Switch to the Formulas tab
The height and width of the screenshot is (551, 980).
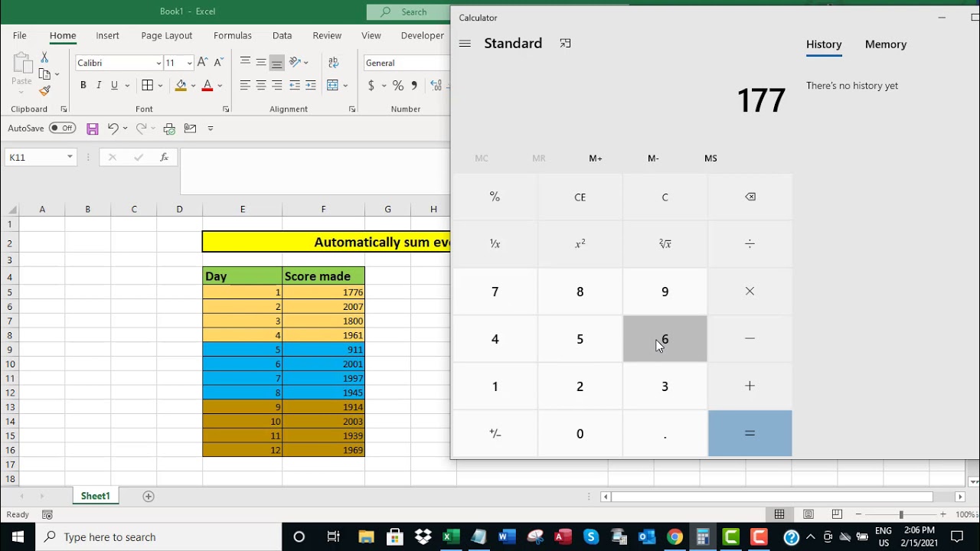tap(233, 35)
